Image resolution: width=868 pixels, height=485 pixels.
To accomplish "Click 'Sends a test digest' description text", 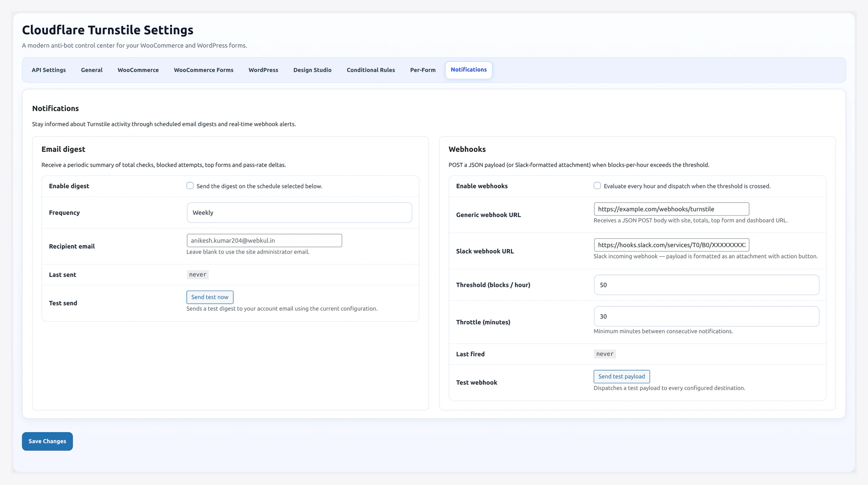I will point(282,309).
